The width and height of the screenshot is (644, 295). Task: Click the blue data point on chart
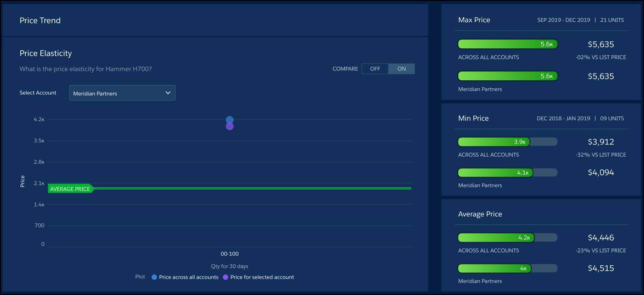click(230, 120)
